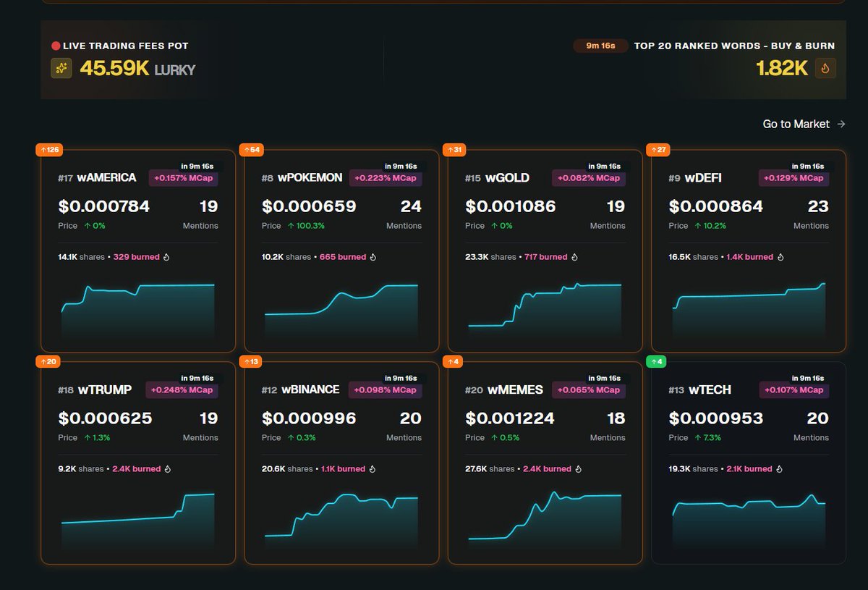The height and width of the screenshot is (590, 868).
Task: Click the wTECH green rank-up badge
Action: pyautogui.click(x=655, y=361)
